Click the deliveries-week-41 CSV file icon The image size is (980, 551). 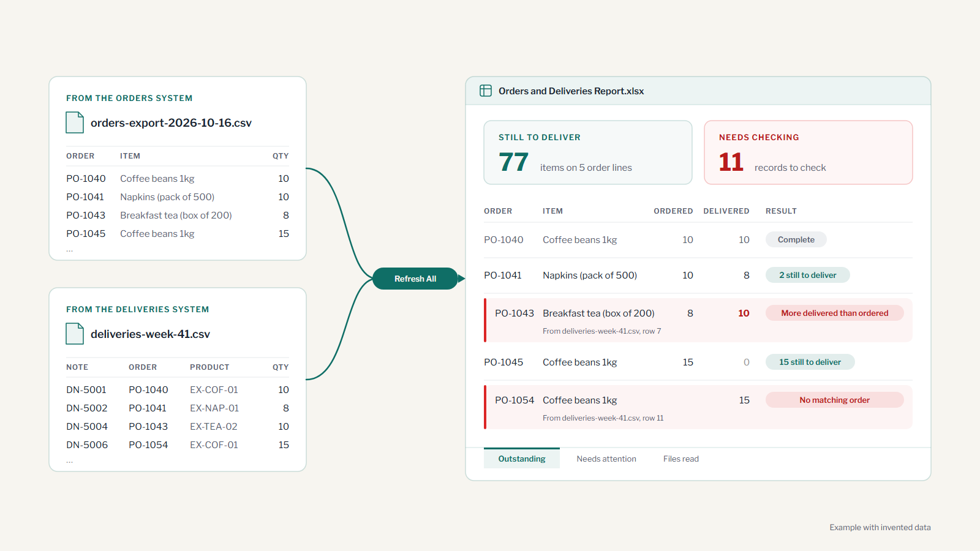point(75,334)
